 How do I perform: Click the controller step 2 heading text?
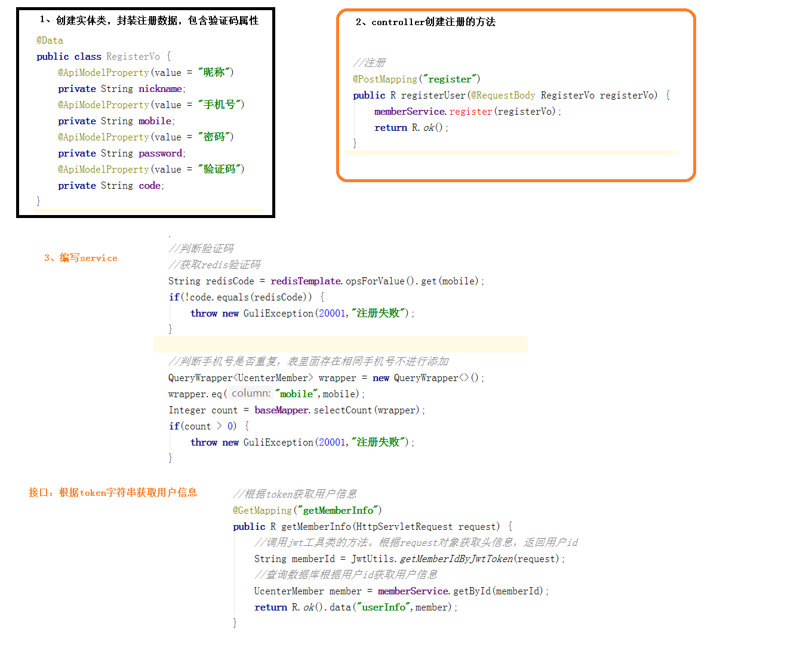coord(426,22)
